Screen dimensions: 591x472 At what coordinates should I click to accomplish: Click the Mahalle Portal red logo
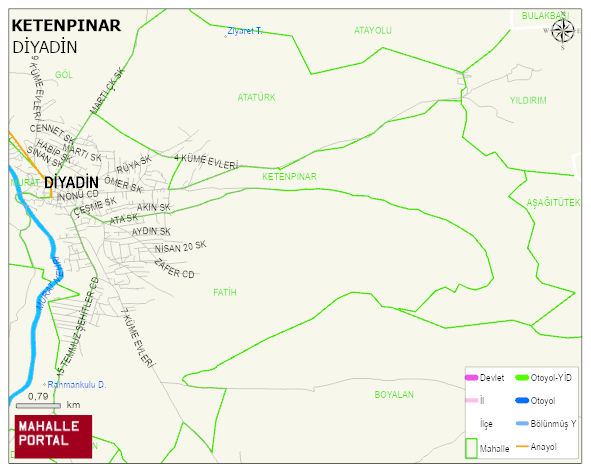tap(53, 437)
